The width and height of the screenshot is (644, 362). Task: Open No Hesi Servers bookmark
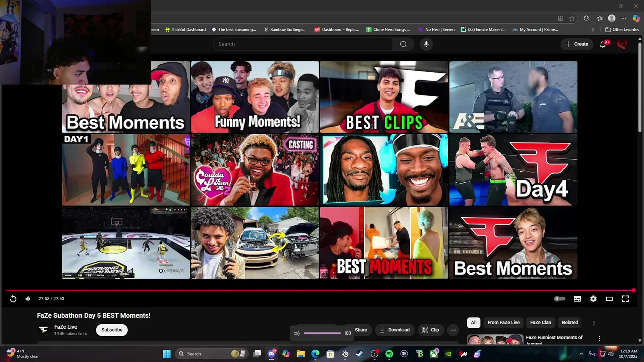436,30
